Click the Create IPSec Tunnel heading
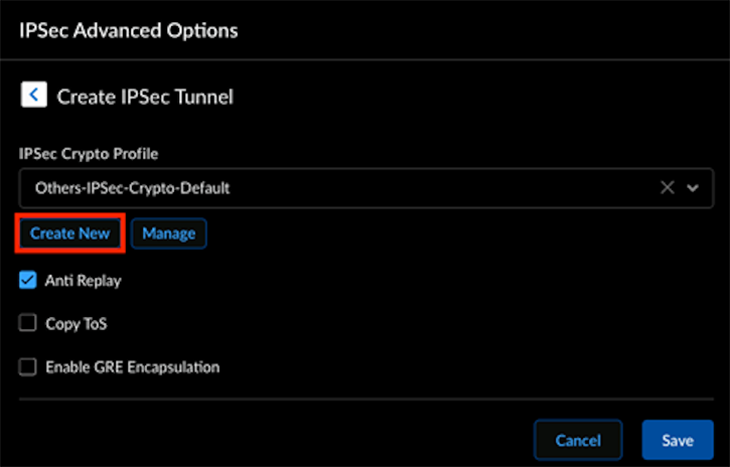 [145, 97]
